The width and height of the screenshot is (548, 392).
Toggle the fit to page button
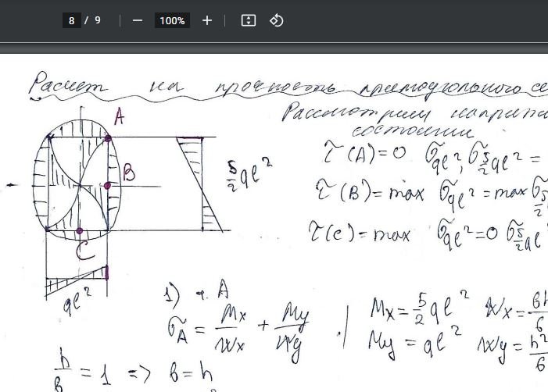pyautogui.click(x=249, y=20)
